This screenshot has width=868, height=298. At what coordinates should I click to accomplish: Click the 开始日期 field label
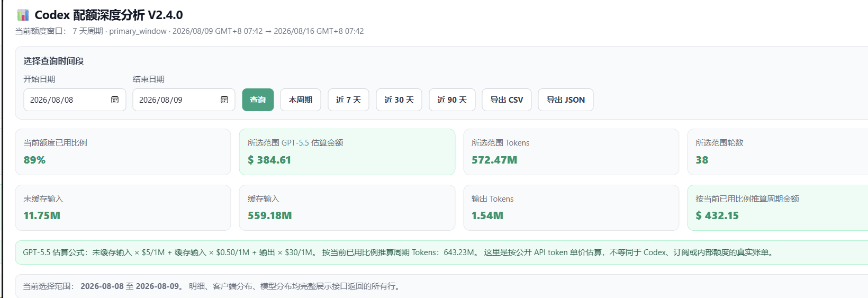(x=39, y=79)
